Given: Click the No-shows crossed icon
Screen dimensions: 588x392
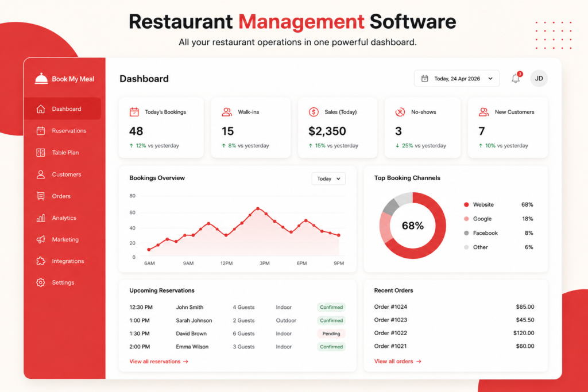Looking at the screenshot, I should coord(400,112).
